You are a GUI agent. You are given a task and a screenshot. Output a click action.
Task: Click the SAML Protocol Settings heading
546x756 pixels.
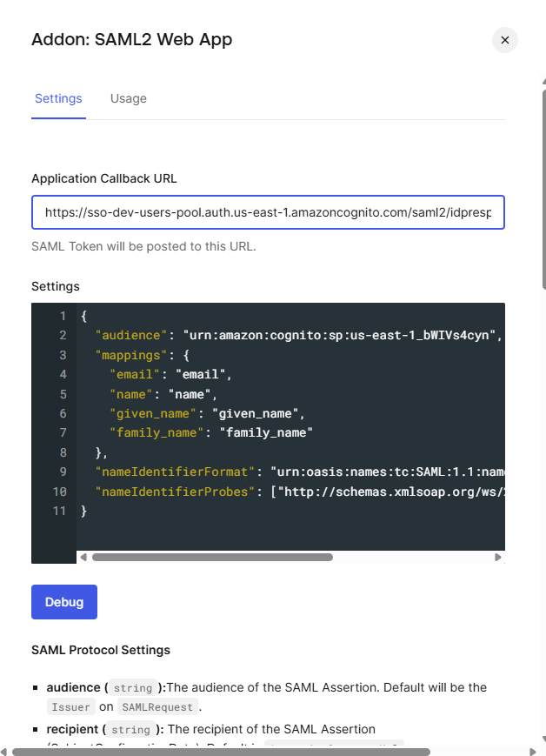101,650
